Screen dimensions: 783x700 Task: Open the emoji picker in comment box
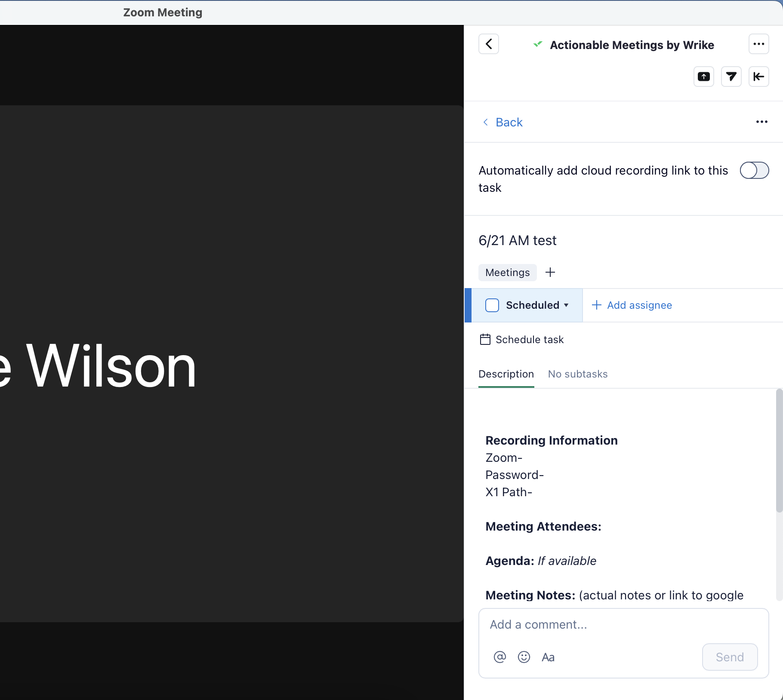[x=524, y=657]
